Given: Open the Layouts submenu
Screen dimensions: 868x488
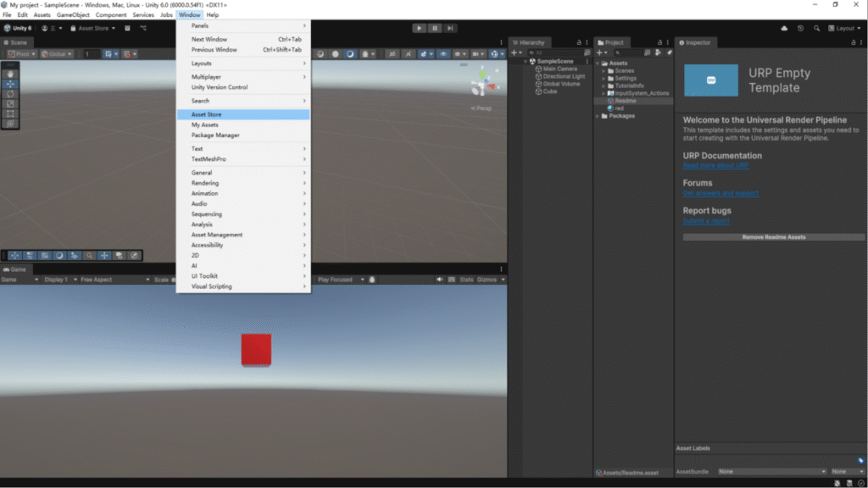Looking at the screenshot, I should click(243, 64).
